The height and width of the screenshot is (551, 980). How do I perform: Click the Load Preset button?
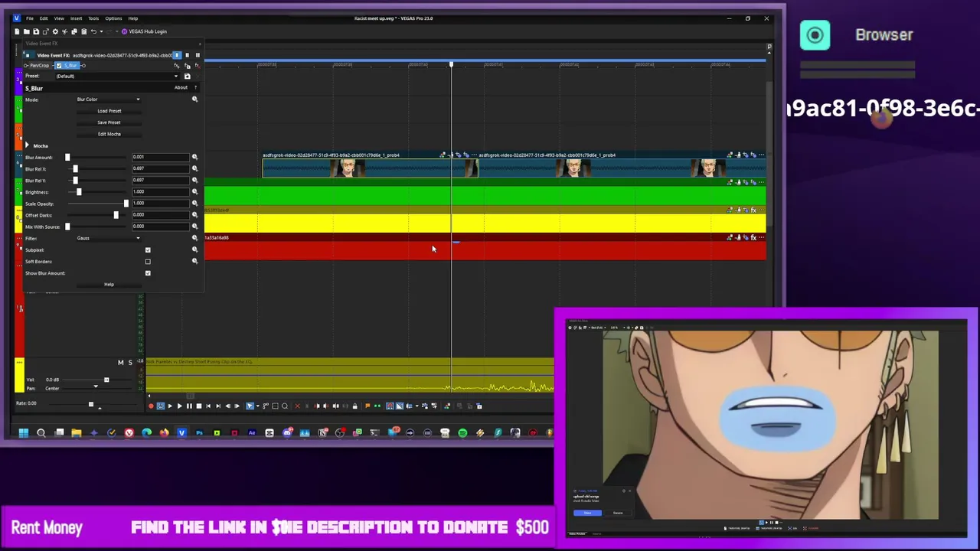point(109,111)
